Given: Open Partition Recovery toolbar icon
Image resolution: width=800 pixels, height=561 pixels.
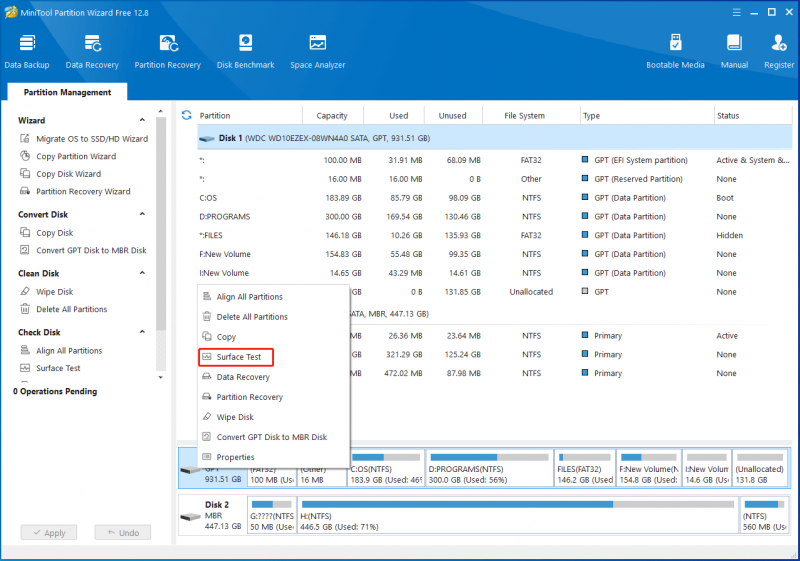Looking at the screenshot, I should [167, 51].
